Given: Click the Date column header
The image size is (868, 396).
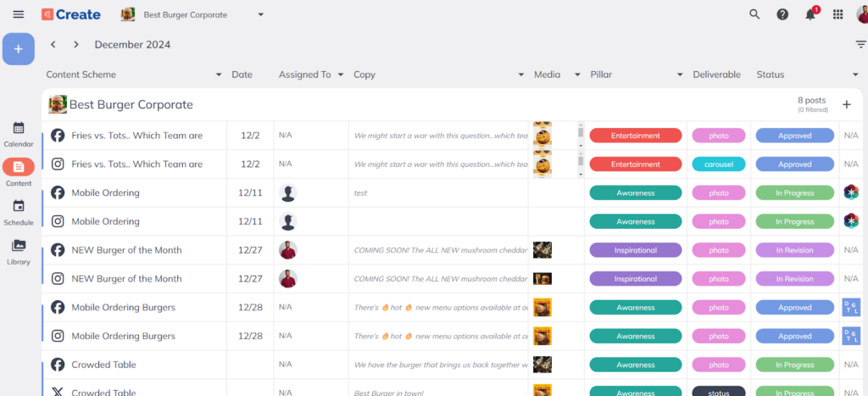Looking at the screenshot, I should (x=242, y=75).
